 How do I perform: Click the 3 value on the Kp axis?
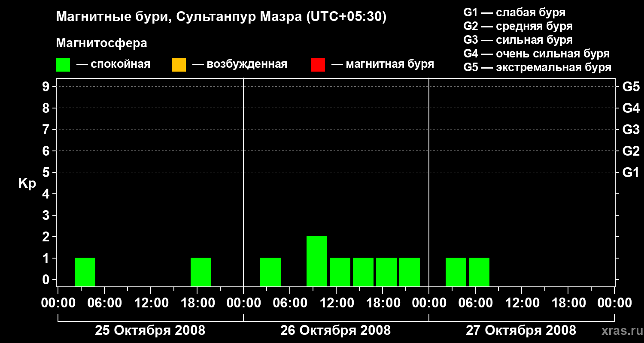point(47,215)
